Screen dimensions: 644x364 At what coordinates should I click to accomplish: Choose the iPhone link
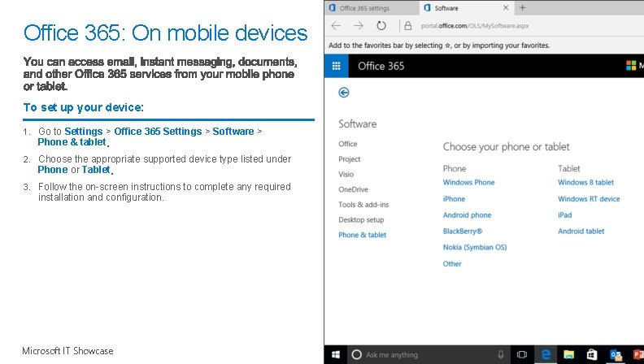click(454, 199)
